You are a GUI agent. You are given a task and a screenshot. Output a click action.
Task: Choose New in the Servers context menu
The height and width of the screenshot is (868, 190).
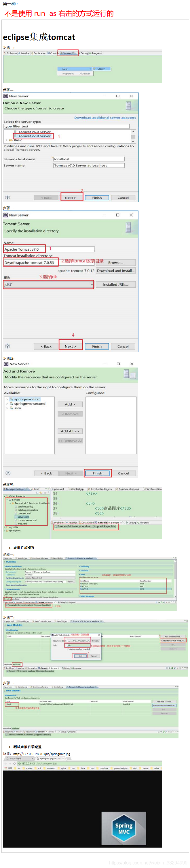(75, 69)
